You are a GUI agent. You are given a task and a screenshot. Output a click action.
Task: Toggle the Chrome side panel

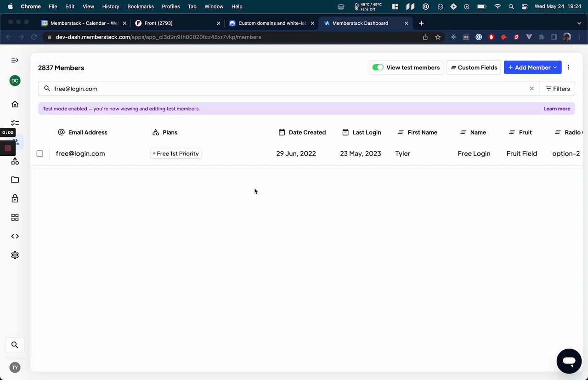tap(554, 37)
